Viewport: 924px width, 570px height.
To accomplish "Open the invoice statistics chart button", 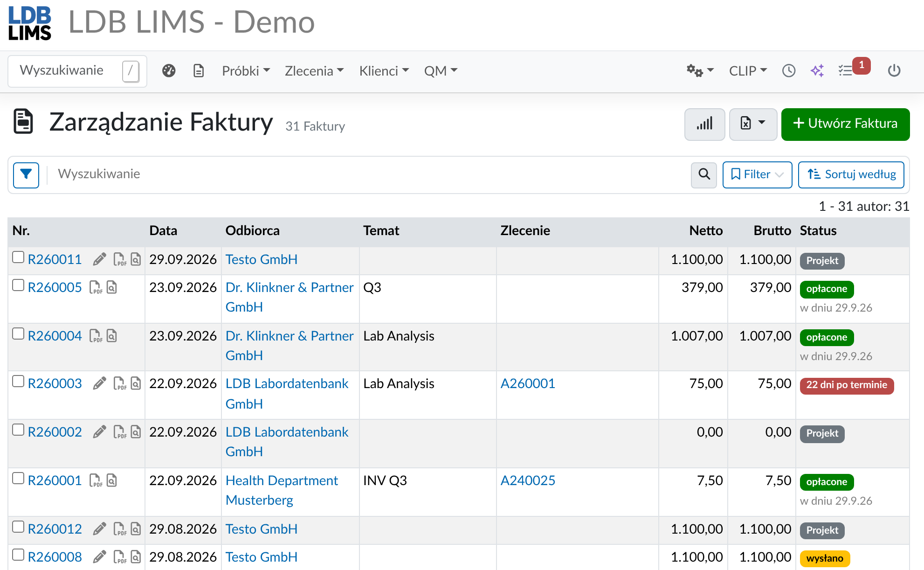I will (x=704, y=124).
